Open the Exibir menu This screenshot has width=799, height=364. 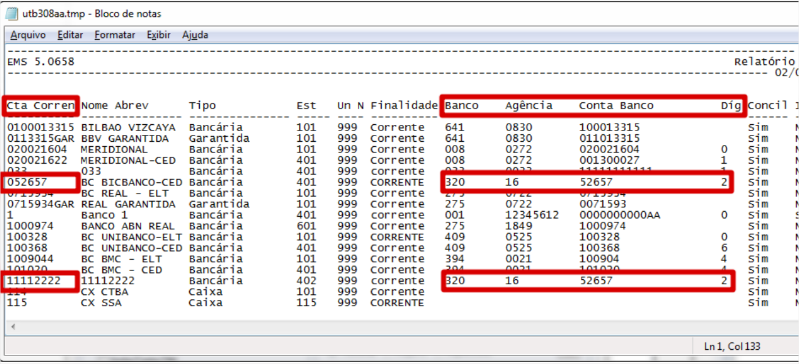coord(158,35)
